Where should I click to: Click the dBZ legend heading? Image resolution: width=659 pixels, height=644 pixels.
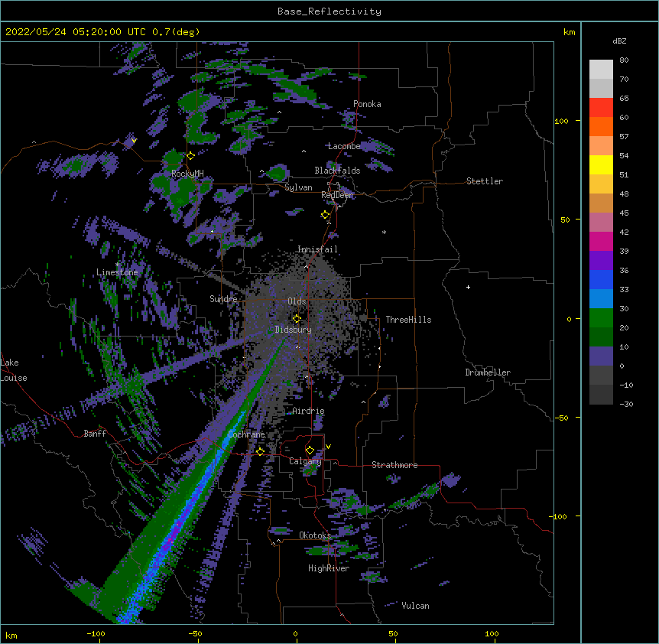pos(619,41)
